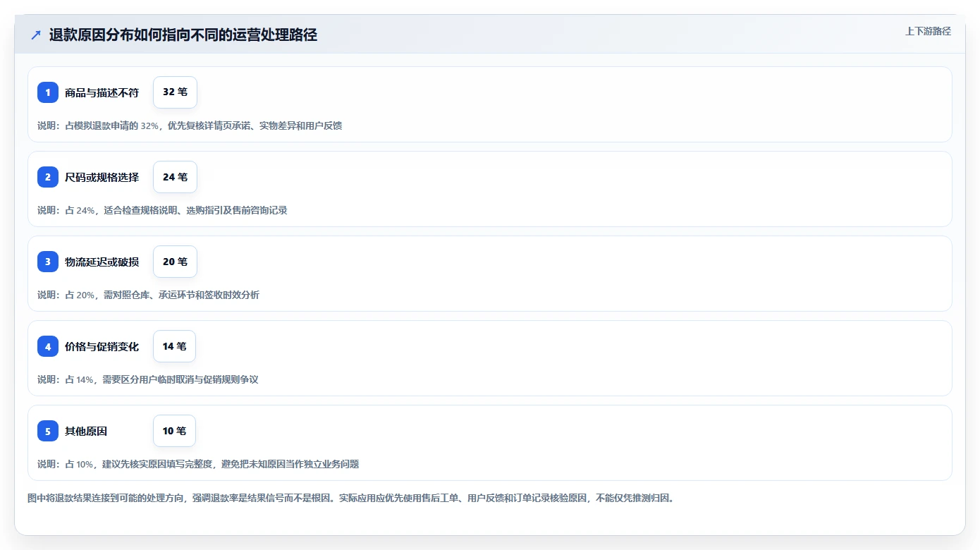
Task: Select the number 1 badge for 商品与描述不符
Action: pos(48,92)
